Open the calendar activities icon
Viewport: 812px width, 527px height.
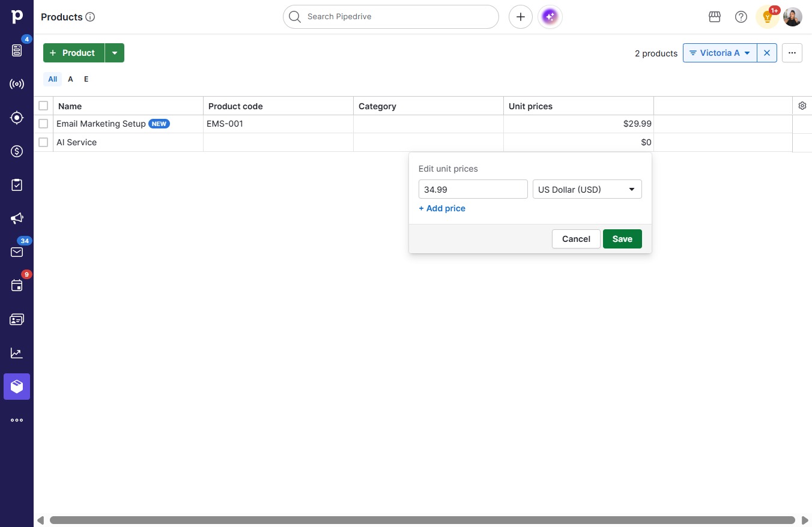pyautogui.click(x=17, y=286)
